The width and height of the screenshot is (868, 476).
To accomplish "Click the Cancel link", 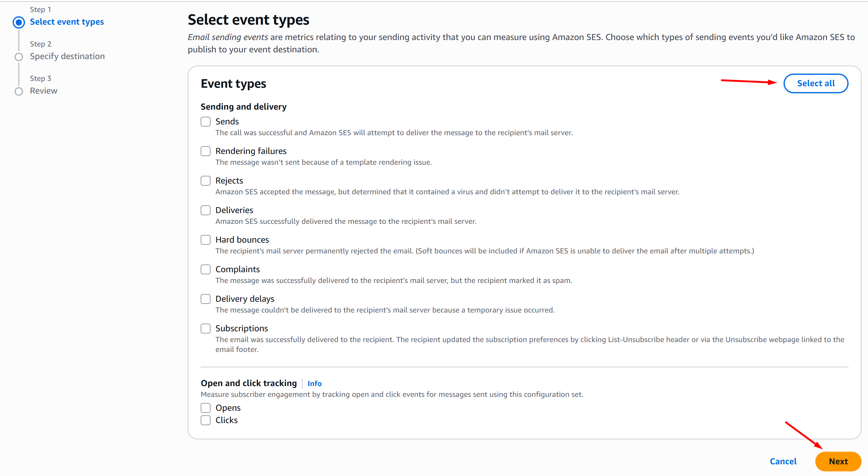I will (783, 461).
